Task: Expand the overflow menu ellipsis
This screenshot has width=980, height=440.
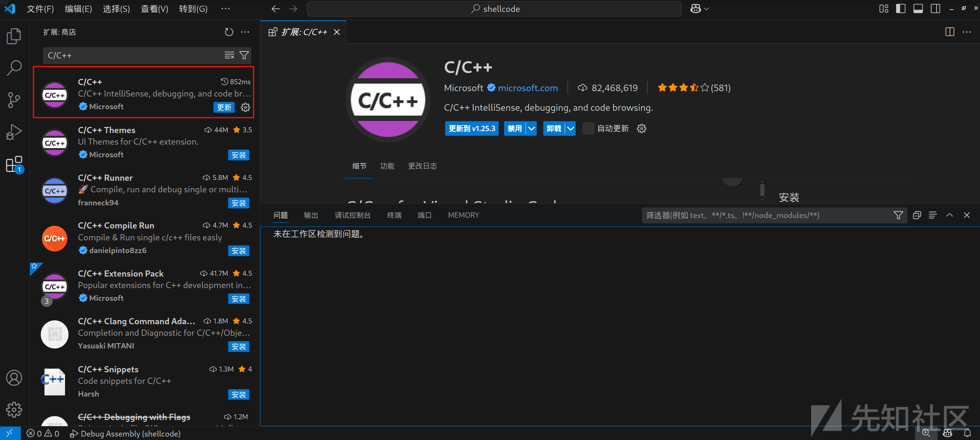Action: 225,9
